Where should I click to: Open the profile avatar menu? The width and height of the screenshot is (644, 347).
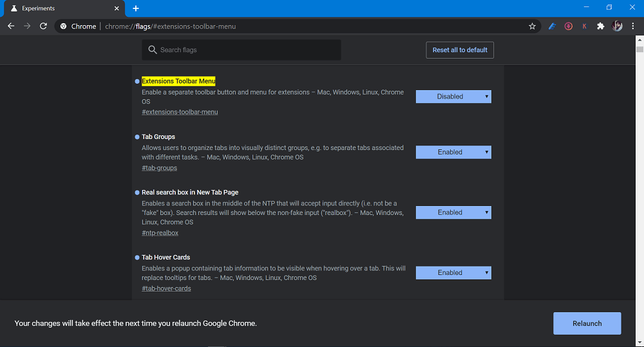[x=617, y=26]
